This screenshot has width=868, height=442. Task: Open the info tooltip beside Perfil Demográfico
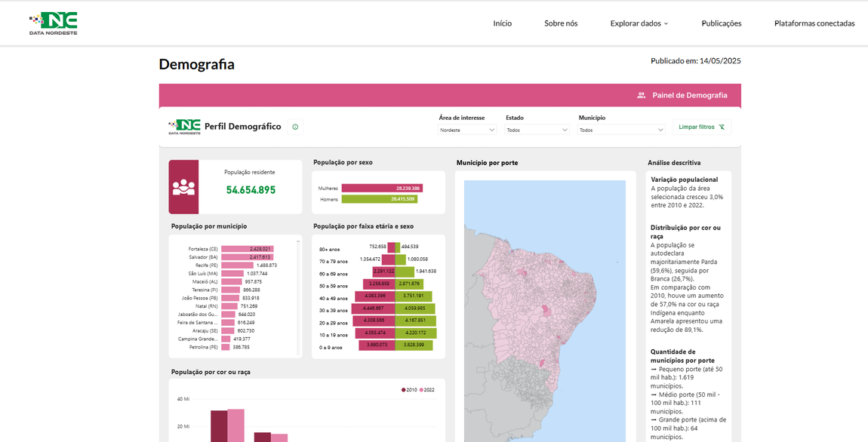pyautogui.click(x=294, y=127)
